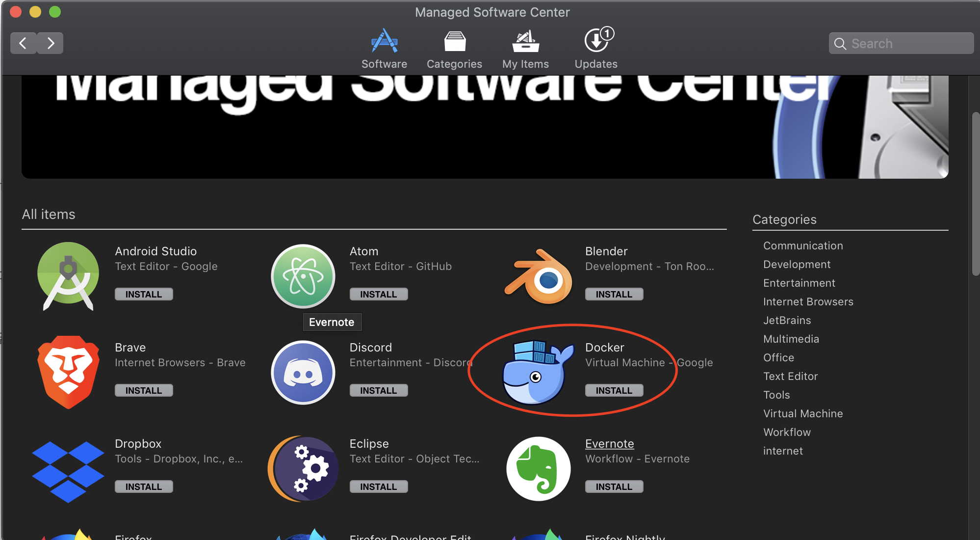This screenshot has width=980, height=540.
Task: Click the Atom app icon
Action: (303, 276)
